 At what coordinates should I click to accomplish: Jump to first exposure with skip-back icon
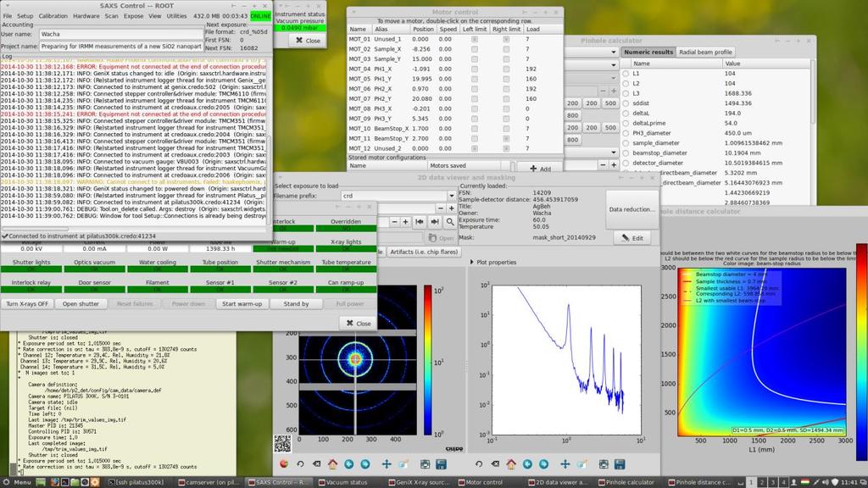420,222
